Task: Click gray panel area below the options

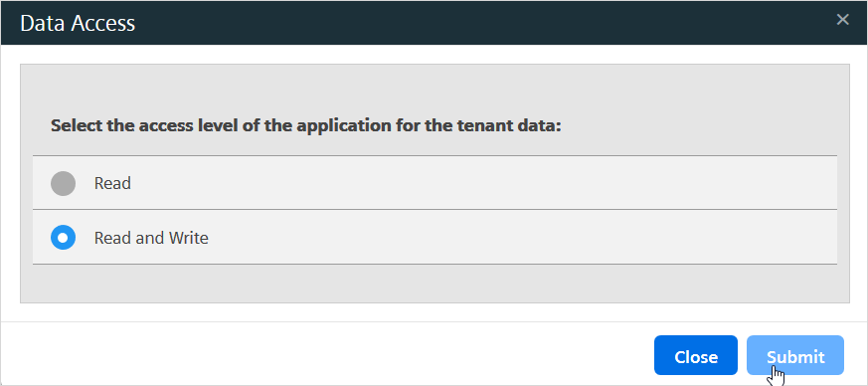Action: (434, 283)
